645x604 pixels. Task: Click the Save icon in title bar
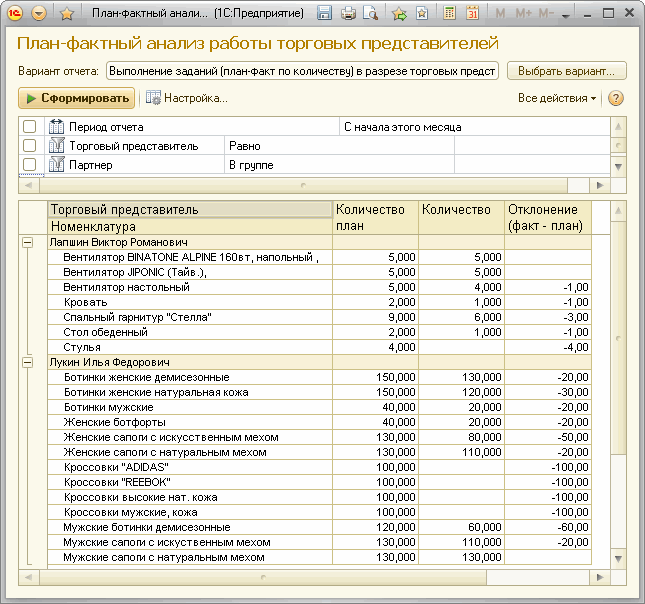point(324,14)
